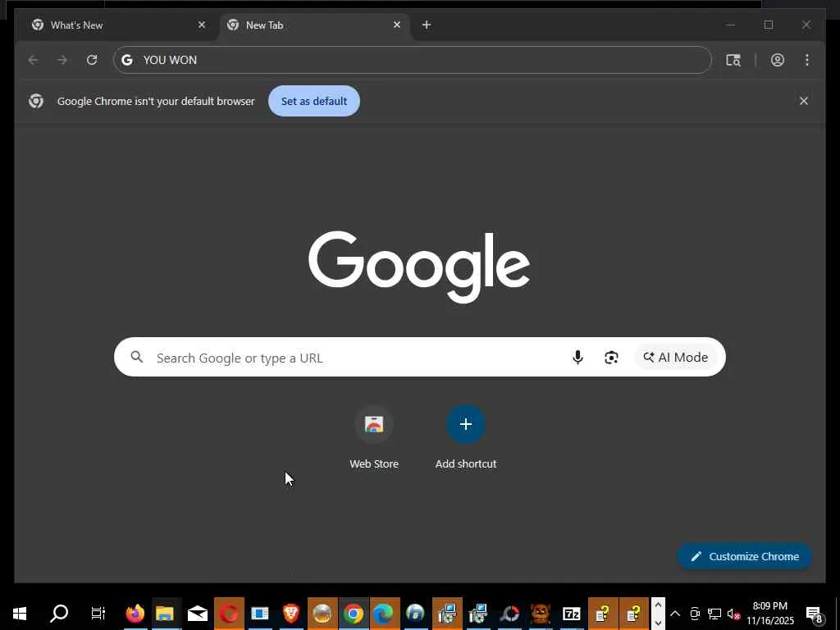Click the magnifier icon in search box
Screen dimensions: 840x630
coord(137,357)
